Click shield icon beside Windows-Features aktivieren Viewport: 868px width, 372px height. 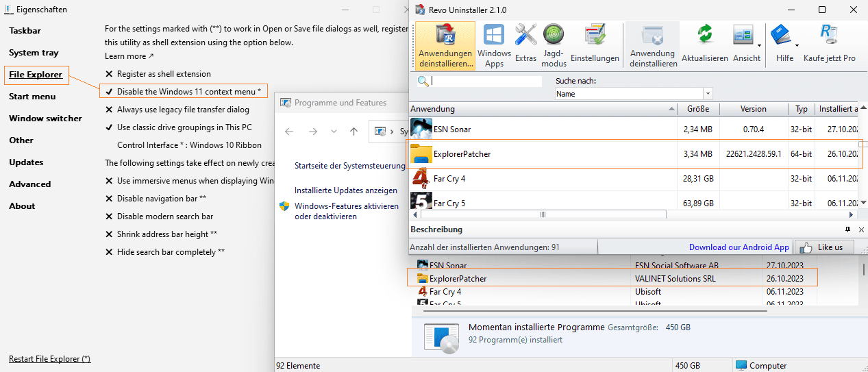284,206
